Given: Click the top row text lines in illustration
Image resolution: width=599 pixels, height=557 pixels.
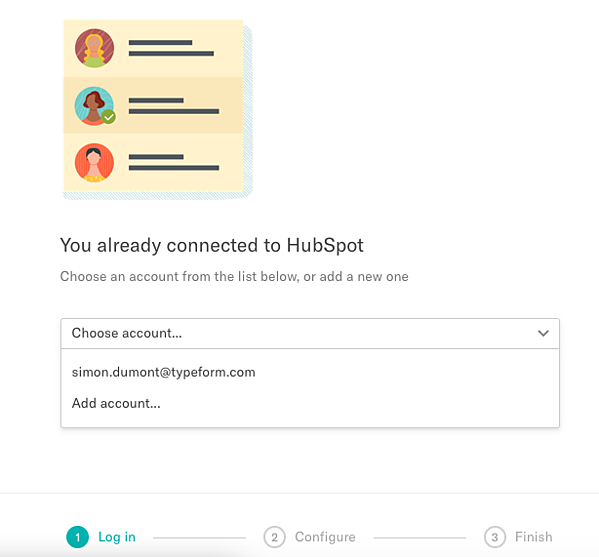Looking at the screenshot, I should (171, 48).
